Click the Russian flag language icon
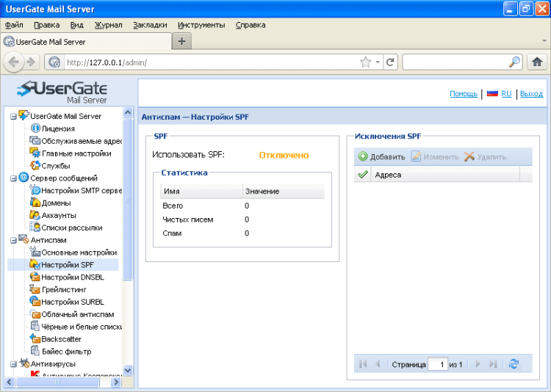Viewport: 551px width, 392px height. 492,93
